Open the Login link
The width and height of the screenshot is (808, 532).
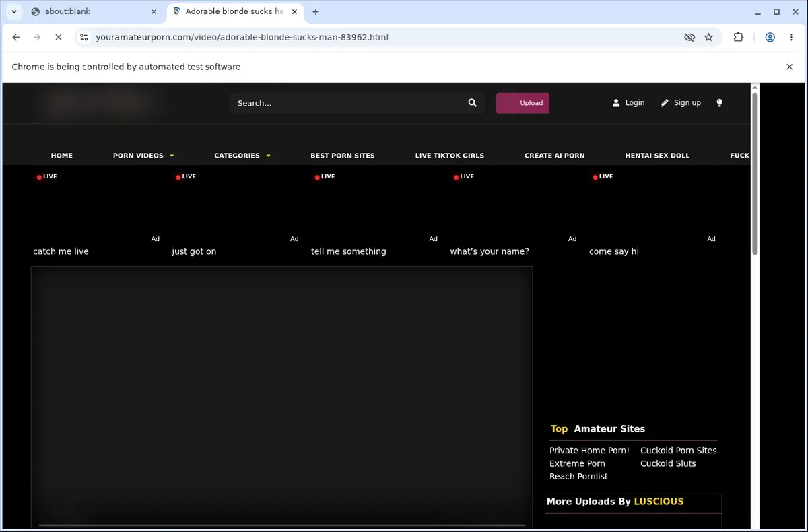click(x=634, y=103)
